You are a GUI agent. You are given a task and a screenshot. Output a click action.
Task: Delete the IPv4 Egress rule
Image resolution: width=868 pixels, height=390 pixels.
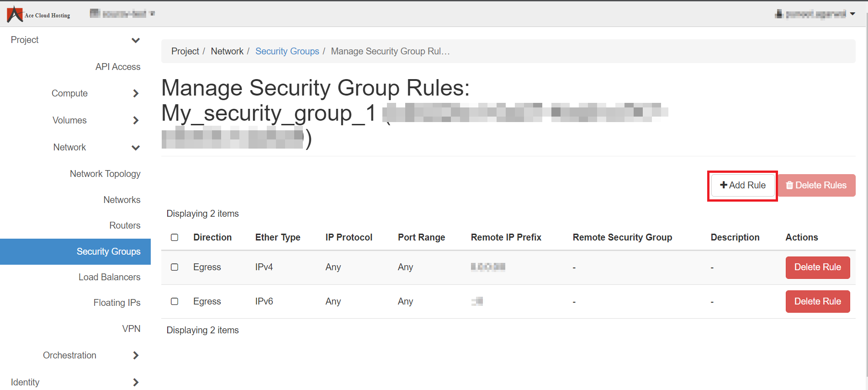pyautogui.click(x=817, y=267)
